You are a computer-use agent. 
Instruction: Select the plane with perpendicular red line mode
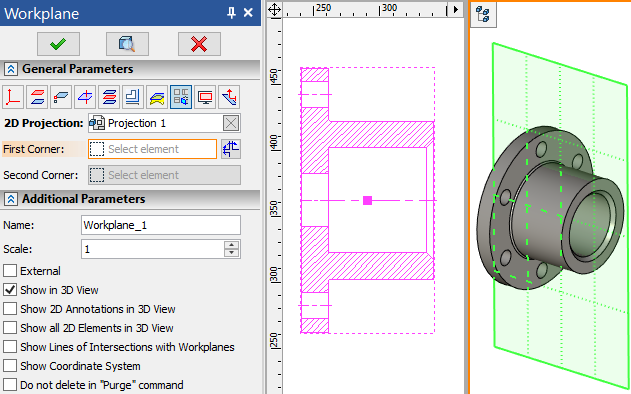click(x=85, y=97)
